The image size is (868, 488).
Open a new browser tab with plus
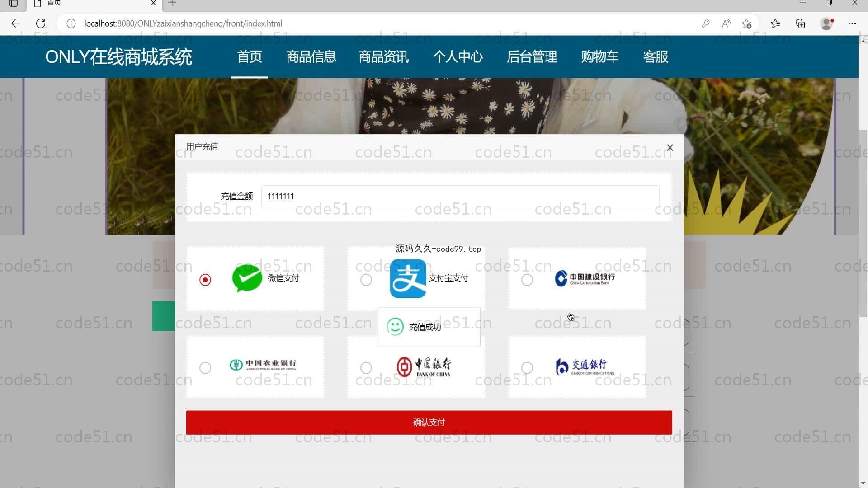pos(172,3)
